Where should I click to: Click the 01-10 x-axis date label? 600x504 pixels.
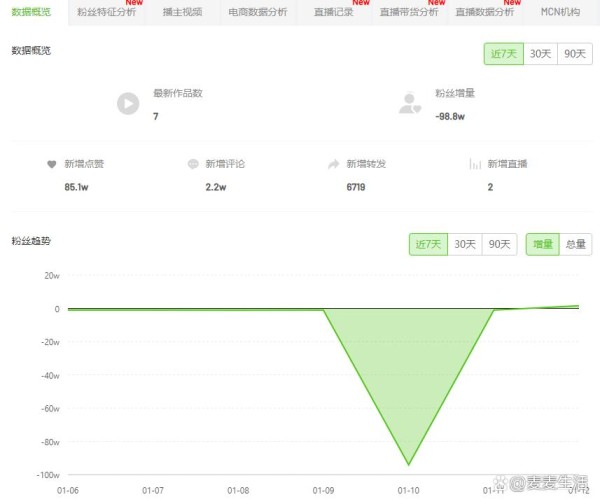(409, 491)
